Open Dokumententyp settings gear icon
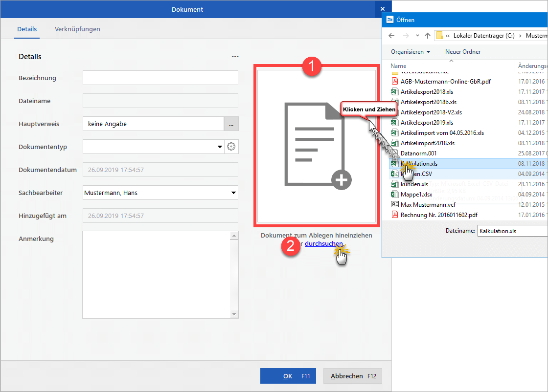548x392 pixels. pyautogui.click(x=231, y=147)
